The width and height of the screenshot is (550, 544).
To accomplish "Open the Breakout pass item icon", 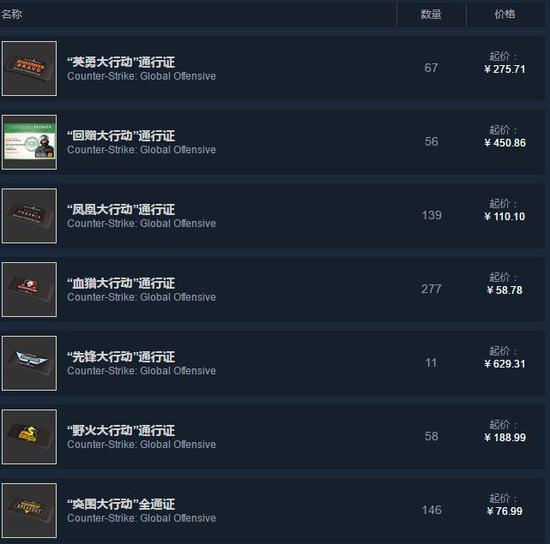I will pos(29,510).
